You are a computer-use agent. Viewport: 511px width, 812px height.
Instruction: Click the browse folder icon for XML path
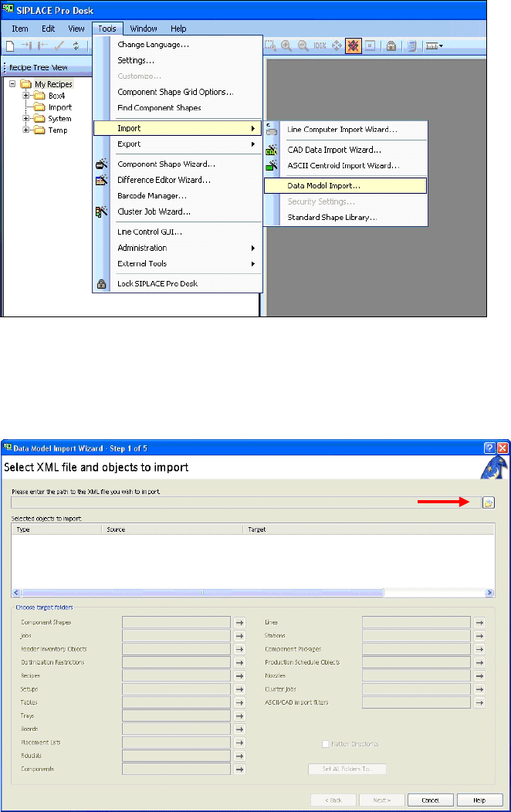pos(488,502)
